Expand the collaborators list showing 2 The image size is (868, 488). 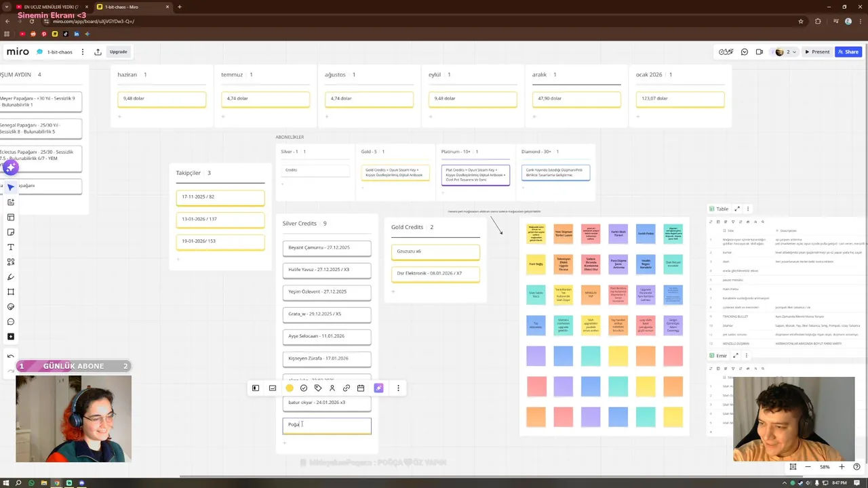[785, 52]
